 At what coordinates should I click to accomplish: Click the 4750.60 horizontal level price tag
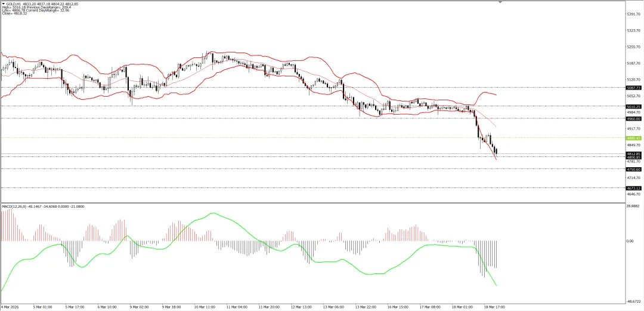coord(634,169)
